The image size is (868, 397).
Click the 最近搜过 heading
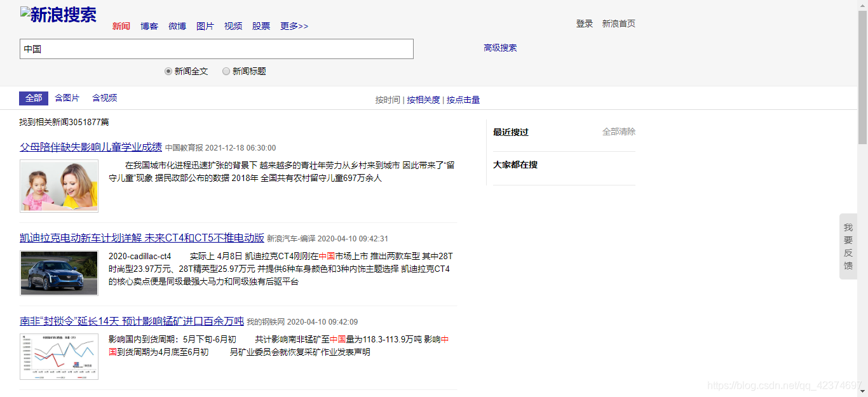click(x=511, y=132)
